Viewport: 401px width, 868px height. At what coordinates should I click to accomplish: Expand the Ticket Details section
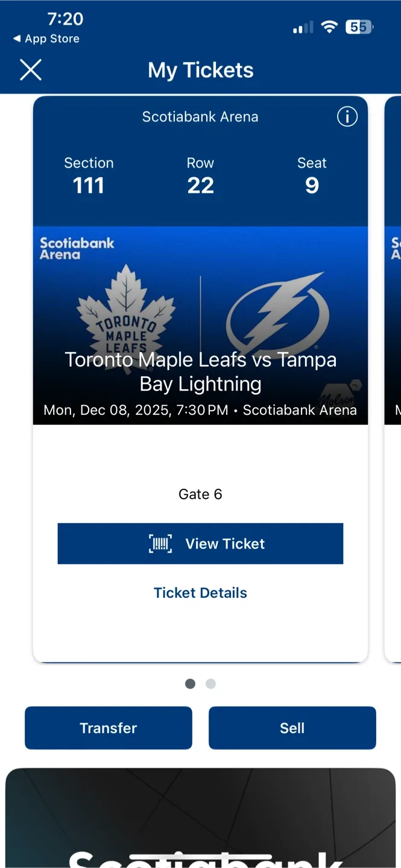pos(200,593)
